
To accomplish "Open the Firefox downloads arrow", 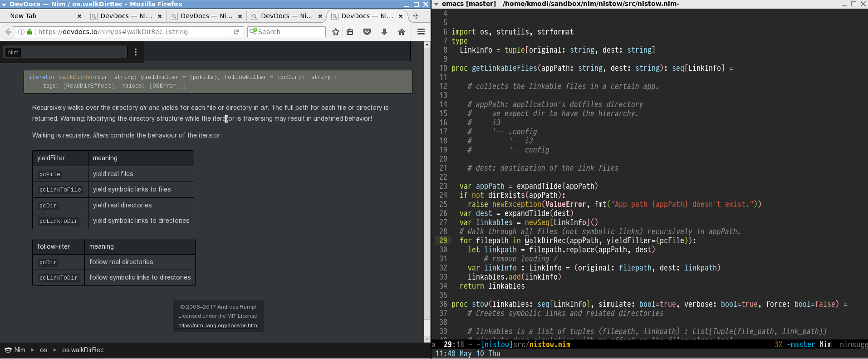I will tap(384, 32).
